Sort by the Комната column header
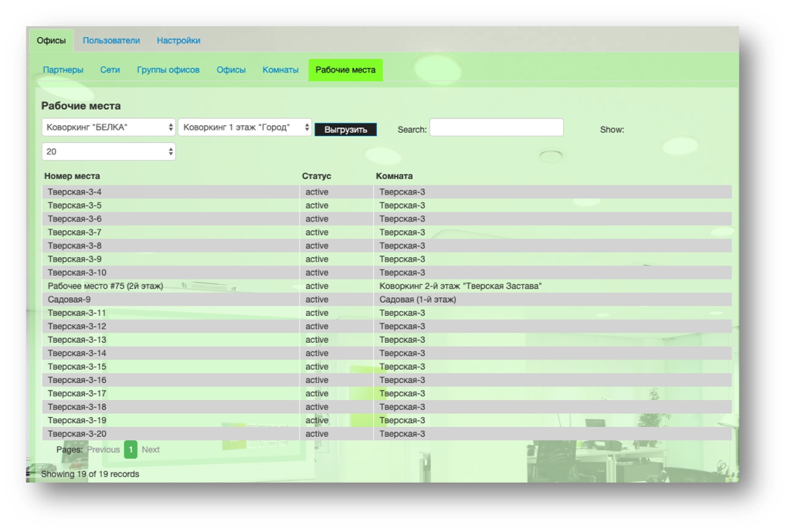788x532 pixels. (394, 176)
